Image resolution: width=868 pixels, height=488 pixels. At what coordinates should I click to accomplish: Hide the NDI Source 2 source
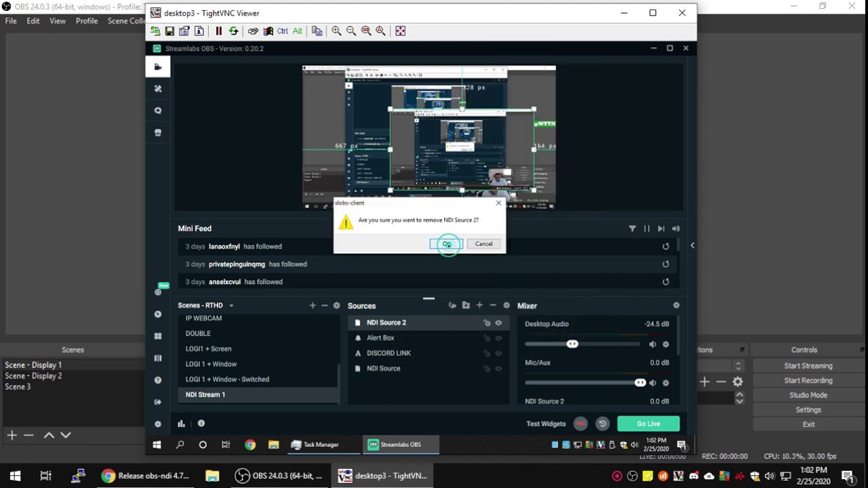[x=498, y=323]
